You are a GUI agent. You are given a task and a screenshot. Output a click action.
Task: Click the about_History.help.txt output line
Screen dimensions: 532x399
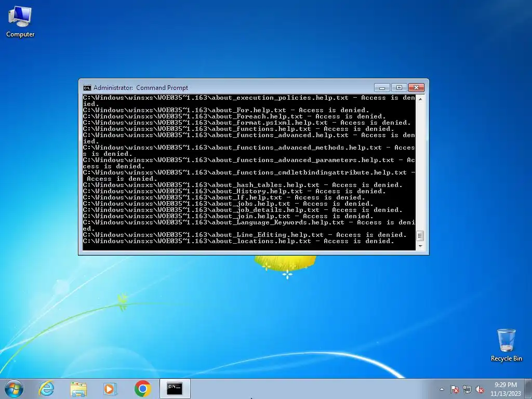pyautogui.click(x=234, y=191)
